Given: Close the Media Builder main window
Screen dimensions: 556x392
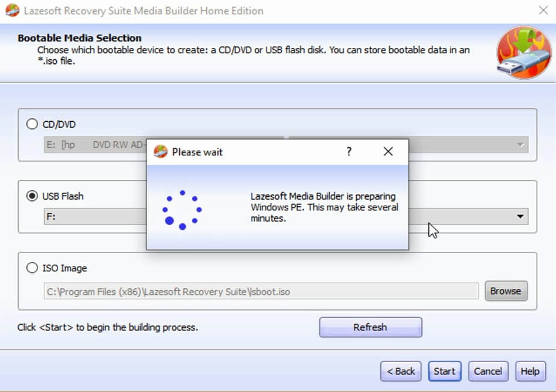Looking at the screenshot, I should [543, 11].
